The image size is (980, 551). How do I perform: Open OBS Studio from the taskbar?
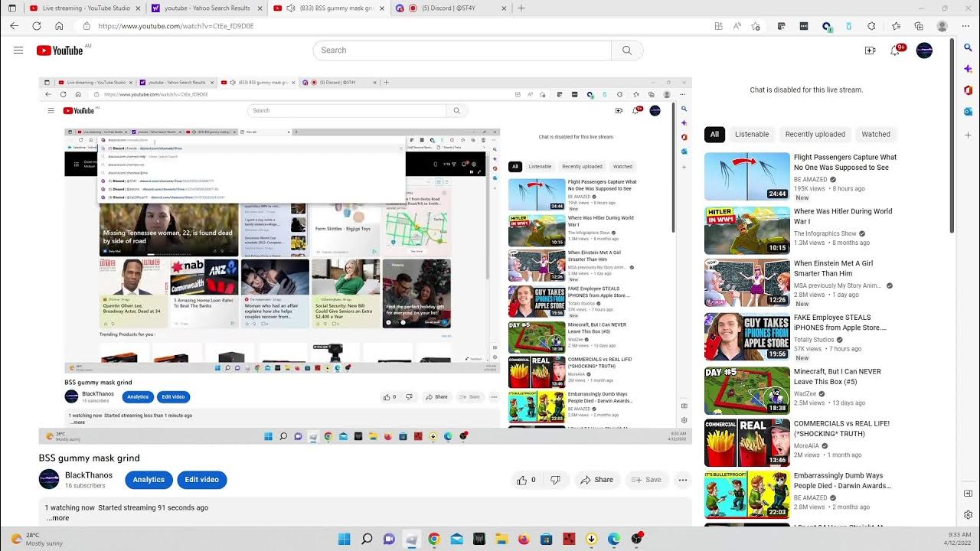[636, 539]
